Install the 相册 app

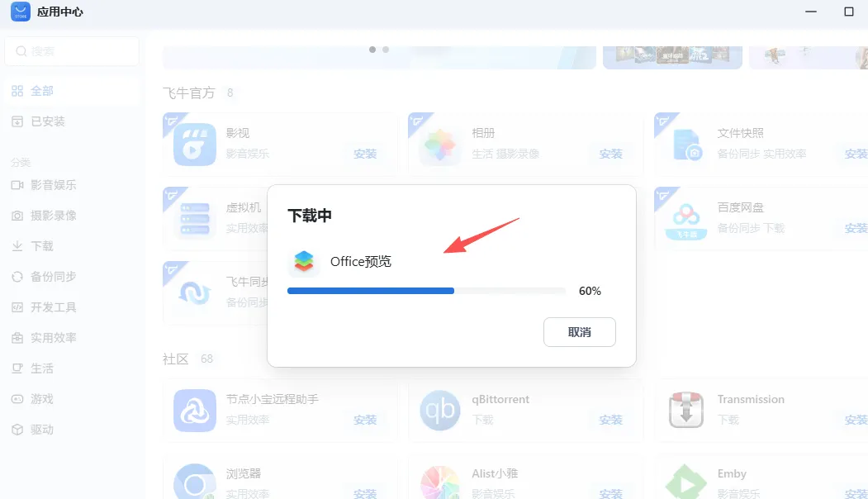(x=611, y=154)
